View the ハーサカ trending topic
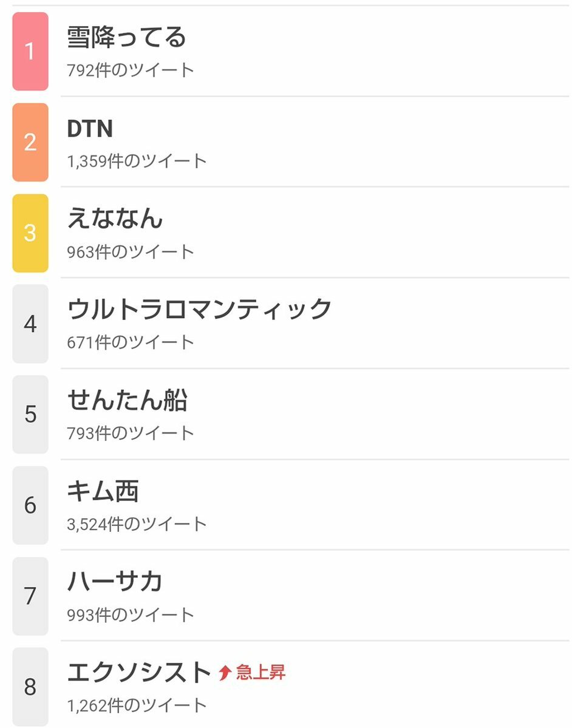Image resolution: width=572 pixels, height=728 pixels. point(115,581)
